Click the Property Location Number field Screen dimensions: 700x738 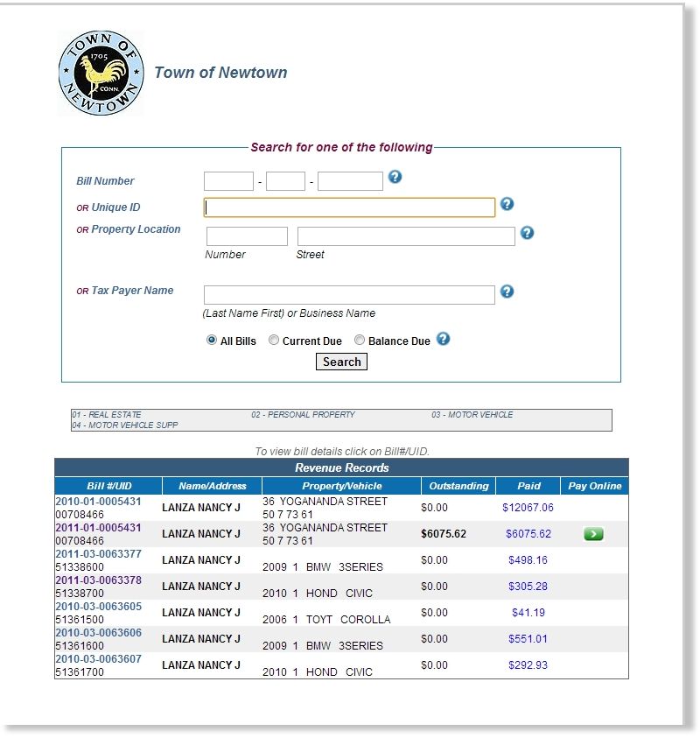click(247, 236)
